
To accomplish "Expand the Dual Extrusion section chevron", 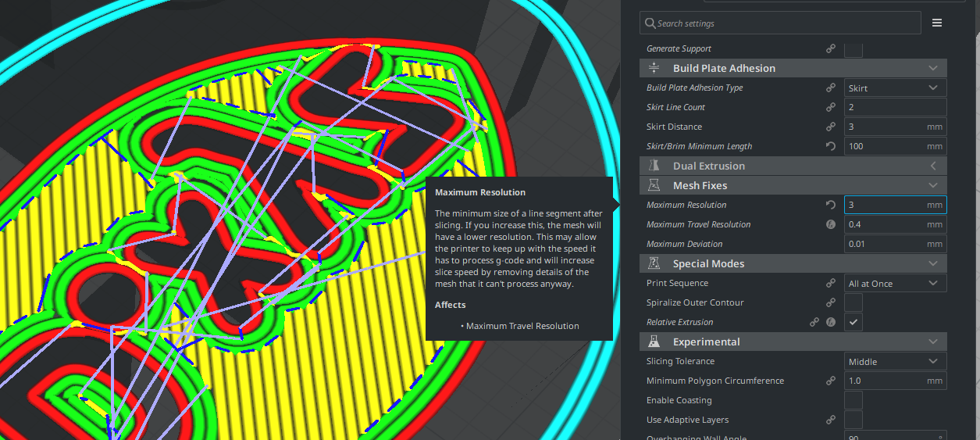I will click(933, 166).
